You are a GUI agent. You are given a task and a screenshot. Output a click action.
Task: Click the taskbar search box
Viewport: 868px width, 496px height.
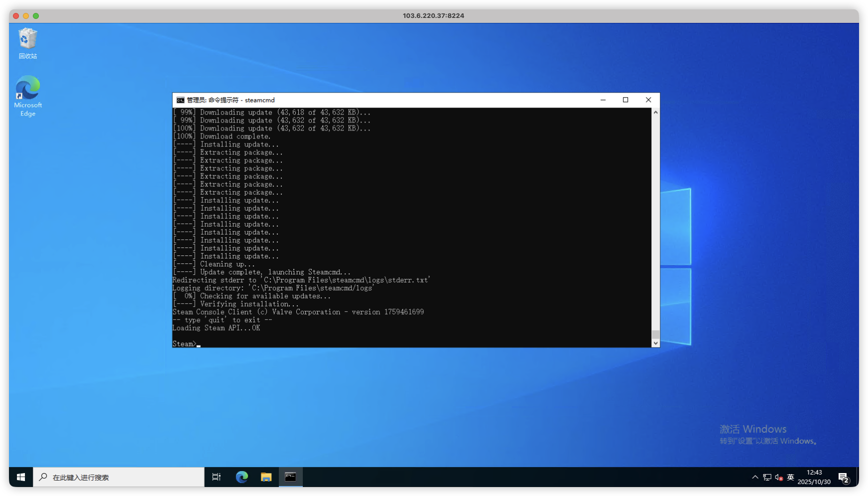(120, 477)
